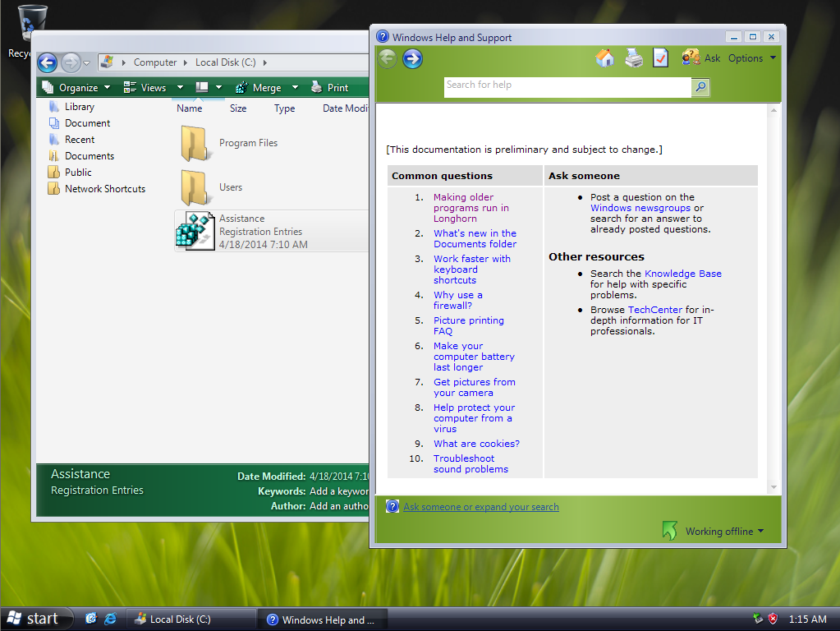Click the Help printer icon
The height and width of the screenshot is (631, 840).
[x=634, y=58]
